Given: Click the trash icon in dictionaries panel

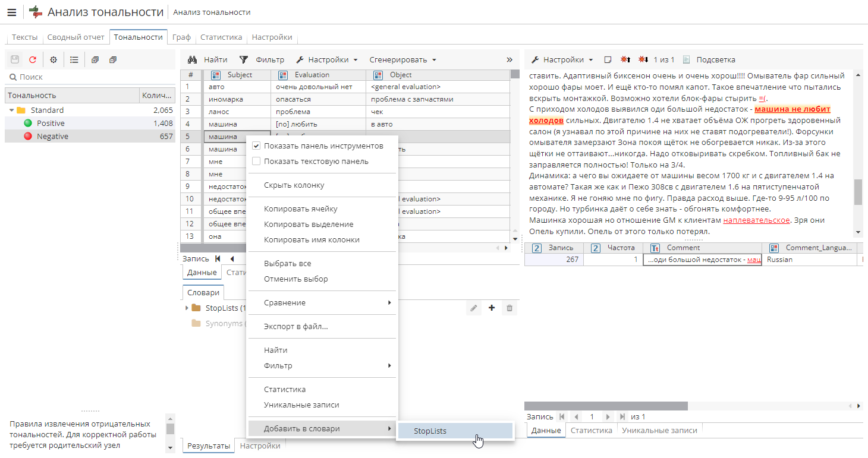Looking at the screenshot, I should click(510, 308).
